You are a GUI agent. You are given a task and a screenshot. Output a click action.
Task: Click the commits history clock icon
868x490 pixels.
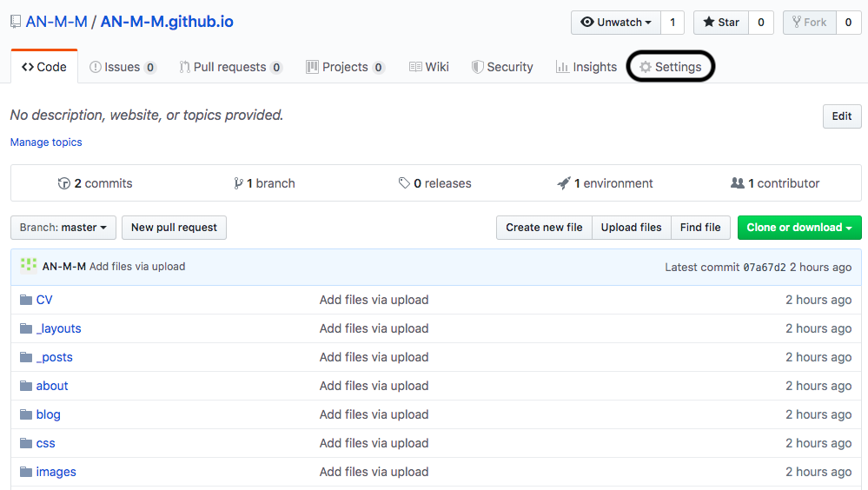tap(64, 183)
